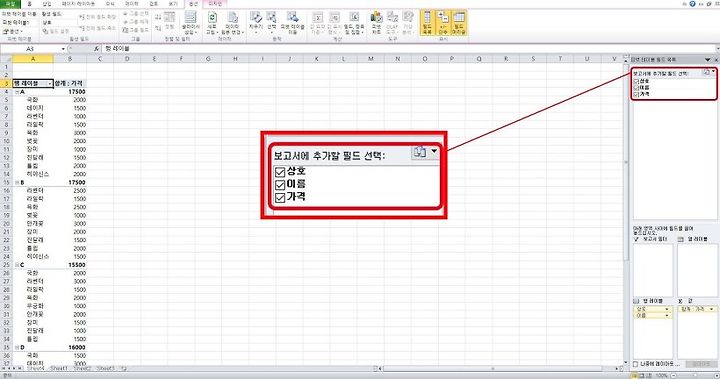Viewport: 720px width, 379px height.
Task: Uncheck the 이름 field checkbox in field list
Action: [636, 88]
